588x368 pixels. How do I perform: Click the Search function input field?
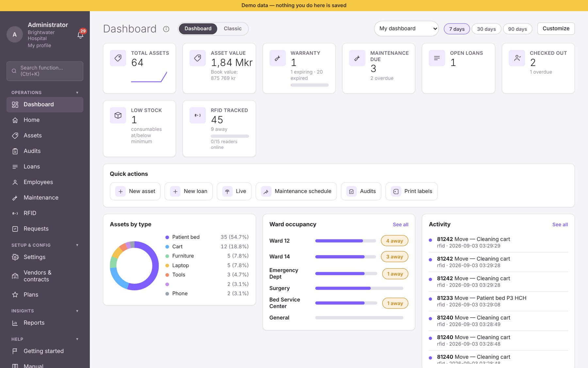coord(45,71)
